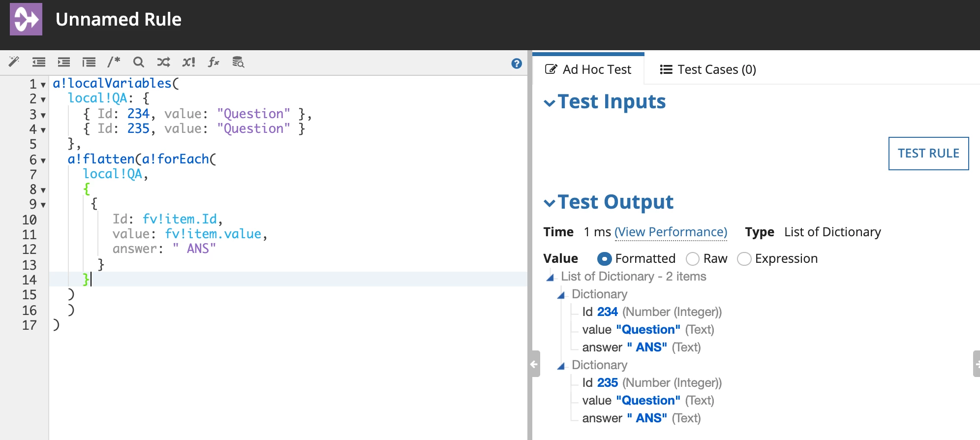980x440 pixels.
Task: Select the Raw value radio button
Action: pos(693,259)
